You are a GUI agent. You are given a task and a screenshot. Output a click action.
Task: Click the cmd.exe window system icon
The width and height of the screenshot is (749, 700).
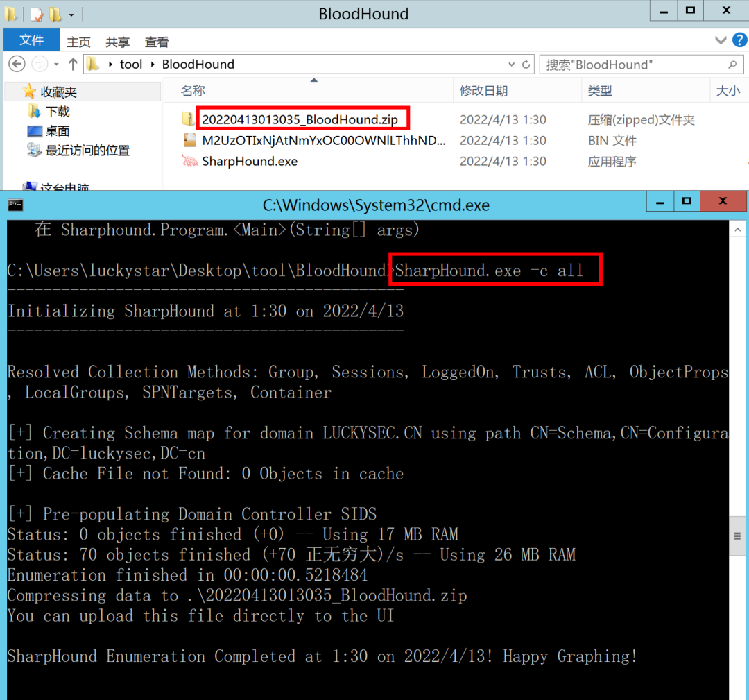coord(15,205)
